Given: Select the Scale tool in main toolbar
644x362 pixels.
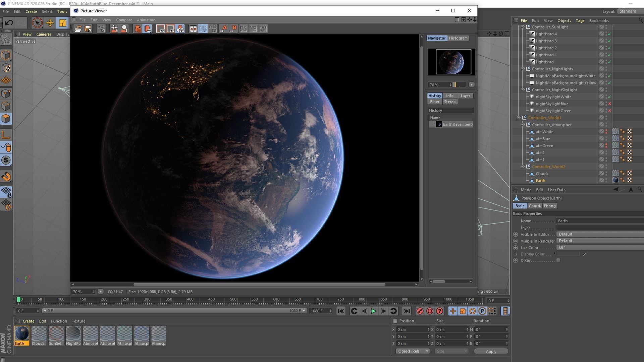Looking at the screenshot, I should 62,23.
